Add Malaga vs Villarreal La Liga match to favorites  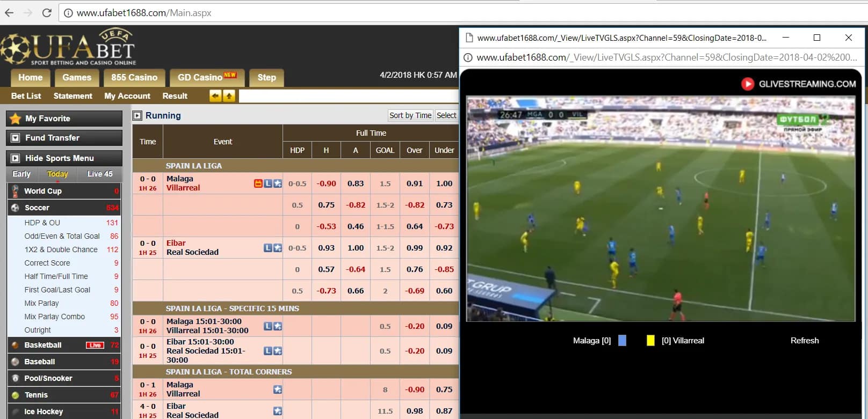click(x=278, y=183)
